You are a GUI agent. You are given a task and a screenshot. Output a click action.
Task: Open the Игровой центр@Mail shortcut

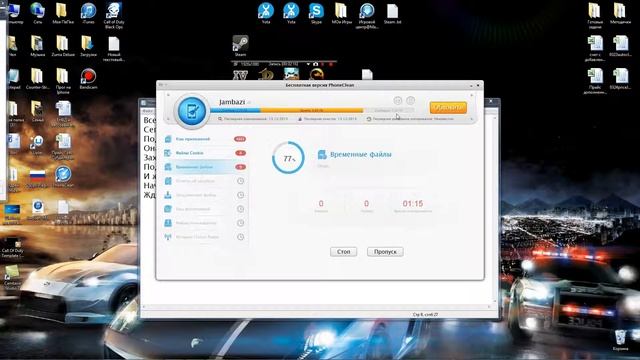(367, 16)
